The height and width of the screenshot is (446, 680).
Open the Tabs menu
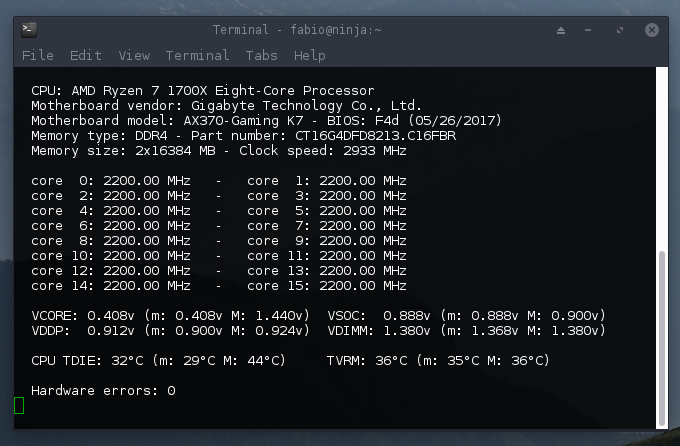click(x=262, y=56)
